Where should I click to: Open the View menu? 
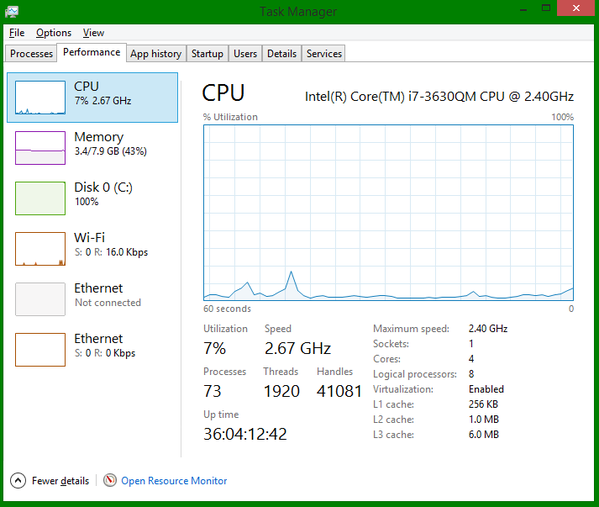point(94,33)
